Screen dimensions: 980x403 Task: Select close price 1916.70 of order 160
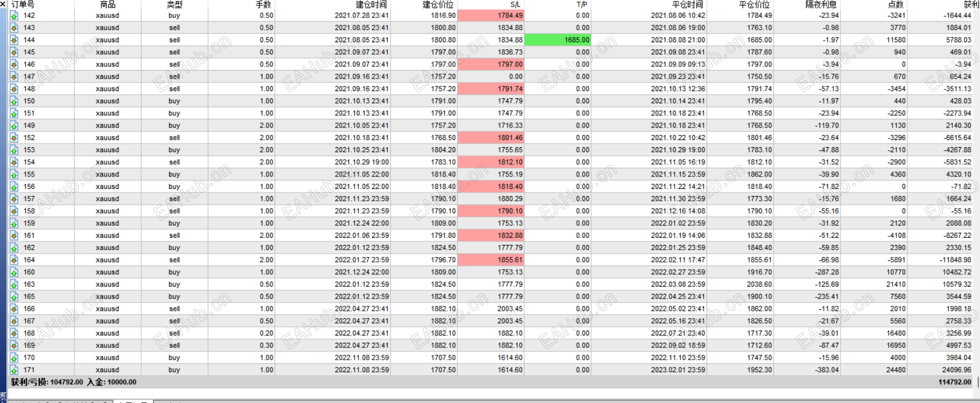click(759, 272)
